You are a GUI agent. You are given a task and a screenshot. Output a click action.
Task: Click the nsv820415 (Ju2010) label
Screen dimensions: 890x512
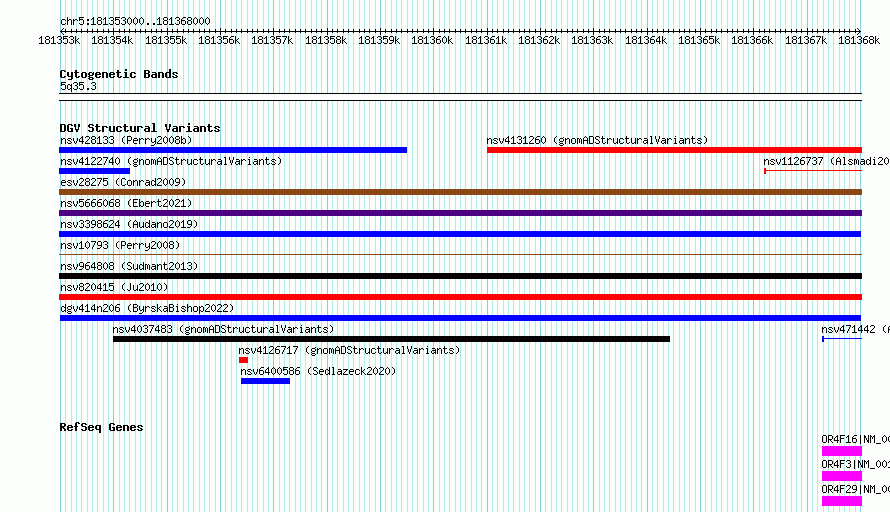[114, 287]
